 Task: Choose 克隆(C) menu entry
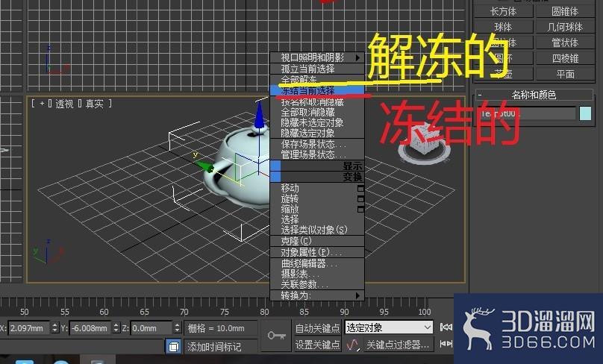[317, 241]
